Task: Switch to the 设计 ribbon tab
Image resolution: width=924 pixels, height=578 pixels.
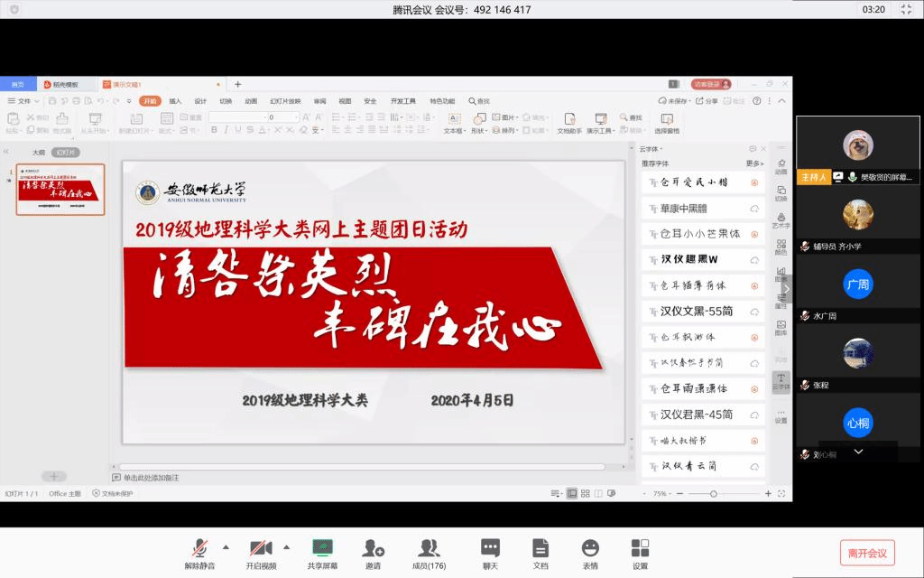Action: click(200, 101)
